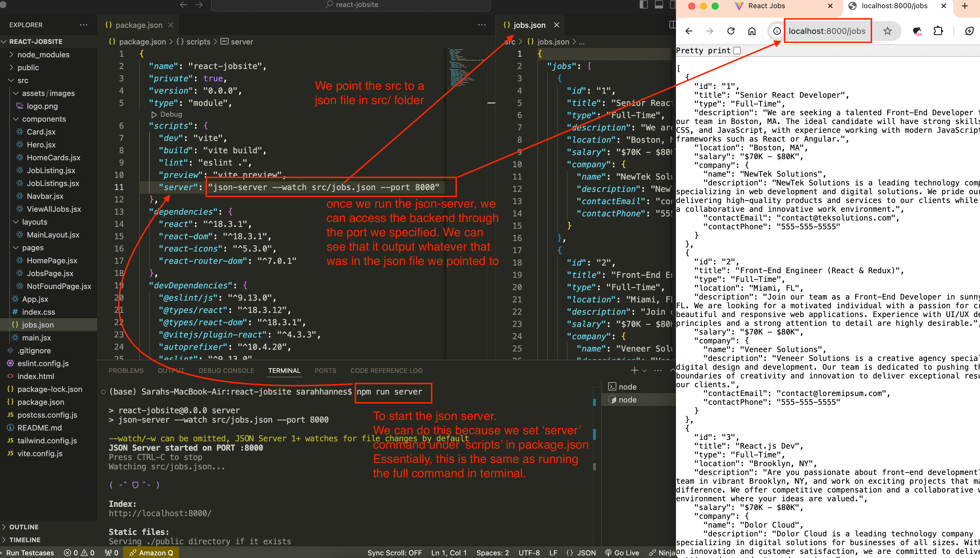Close the jobs.json editor tab
The width and height of the screenshot is (980, 558).
pyautogui.click(x=557, y=25)
